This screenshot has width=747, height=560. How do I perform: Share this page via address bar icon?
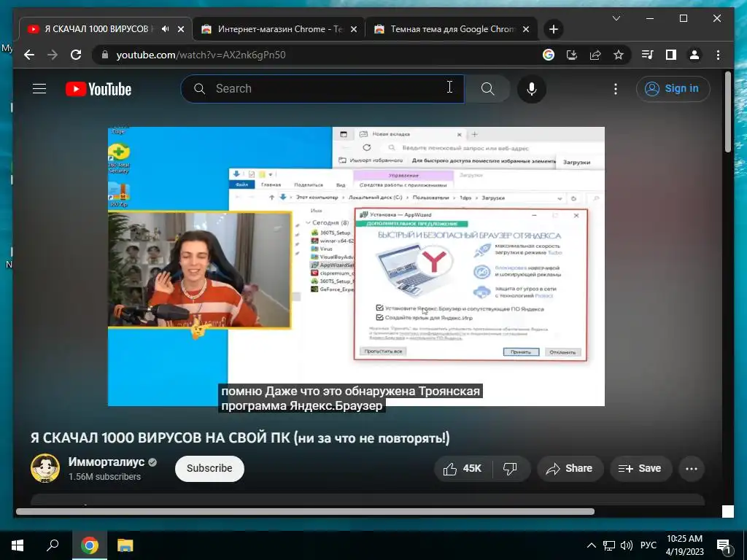click(x=595, y=55)
